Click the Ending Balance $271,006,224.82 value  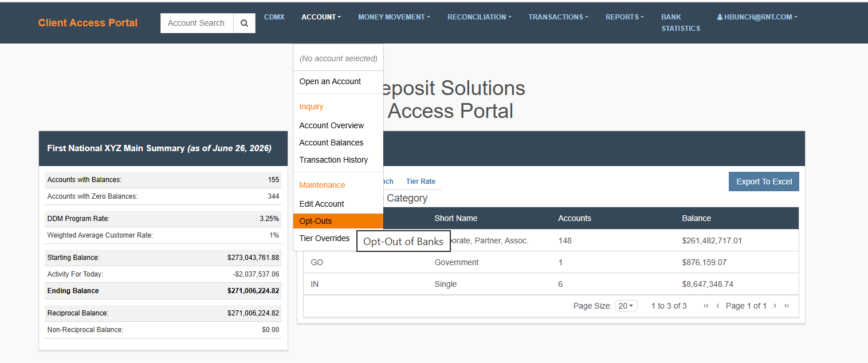(x=253, y=291)
